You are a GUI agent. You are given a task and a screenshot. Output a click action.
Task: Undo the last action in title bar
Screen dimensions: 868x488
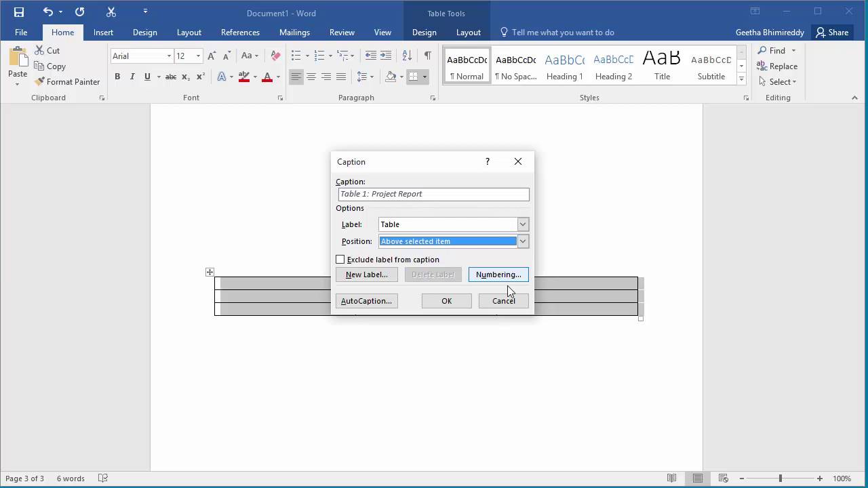tap(47, 12)
